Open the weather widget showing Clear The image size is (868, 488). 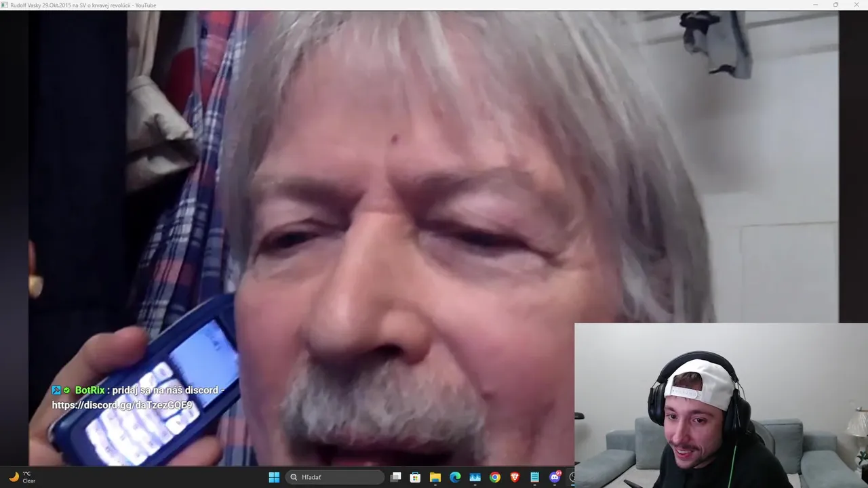(x=22, y=477)
